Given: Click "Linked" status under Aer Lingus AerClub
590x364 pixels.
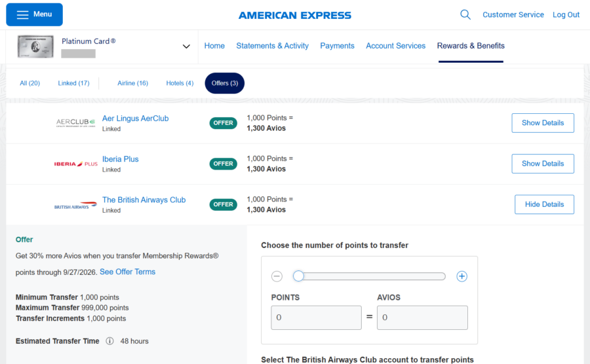Looking at the screenshot, I should tap(111, 129).
